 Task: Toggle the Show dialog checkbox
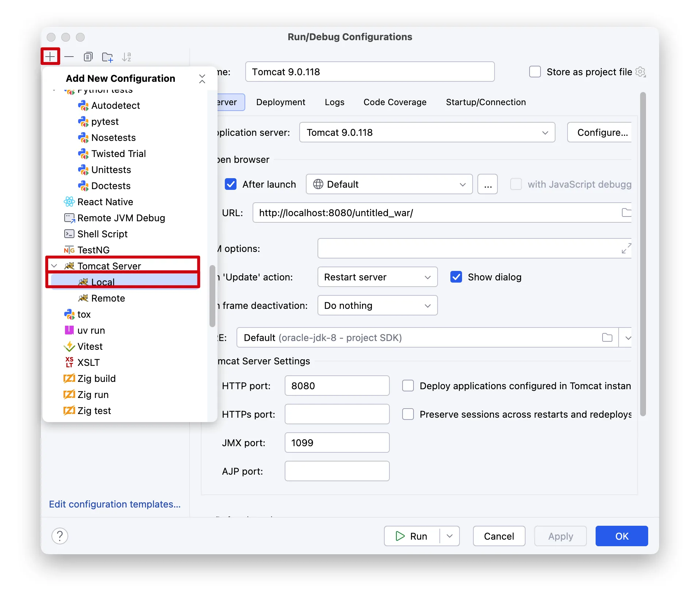pyautogui.click(x=456, y=277)
